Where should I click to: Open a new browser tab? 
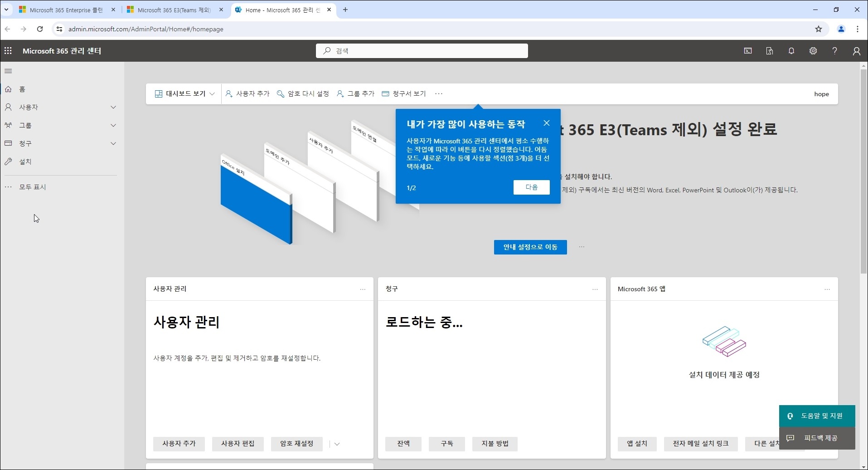(345, 10)
